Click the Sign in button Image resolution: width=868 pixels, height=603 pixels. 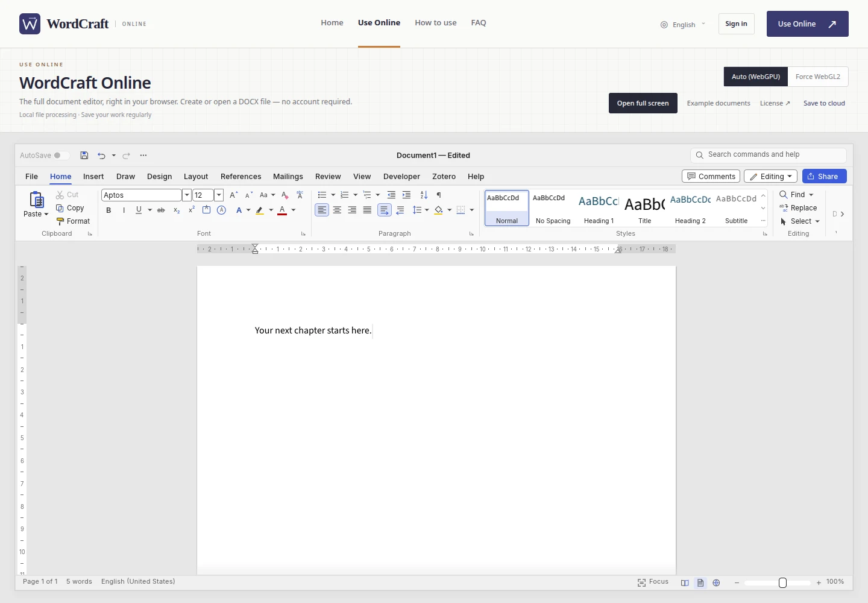(736, 24)
